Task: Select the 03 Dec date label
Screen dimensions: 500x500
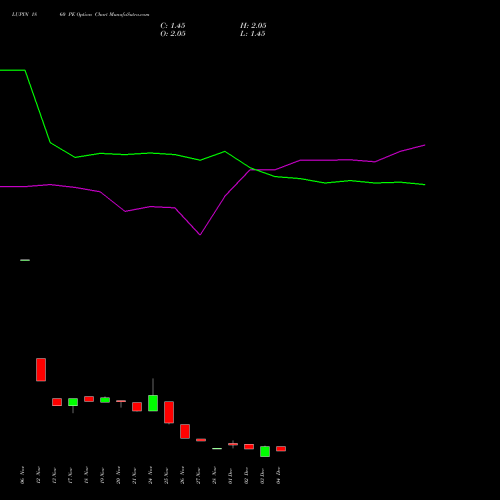Action: coord(262,475)
